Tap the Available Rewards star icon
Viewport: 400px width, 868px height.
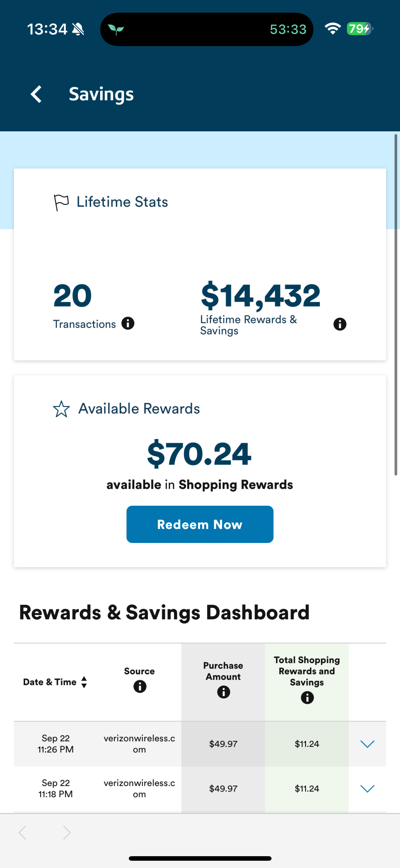(x=62, y=409)
